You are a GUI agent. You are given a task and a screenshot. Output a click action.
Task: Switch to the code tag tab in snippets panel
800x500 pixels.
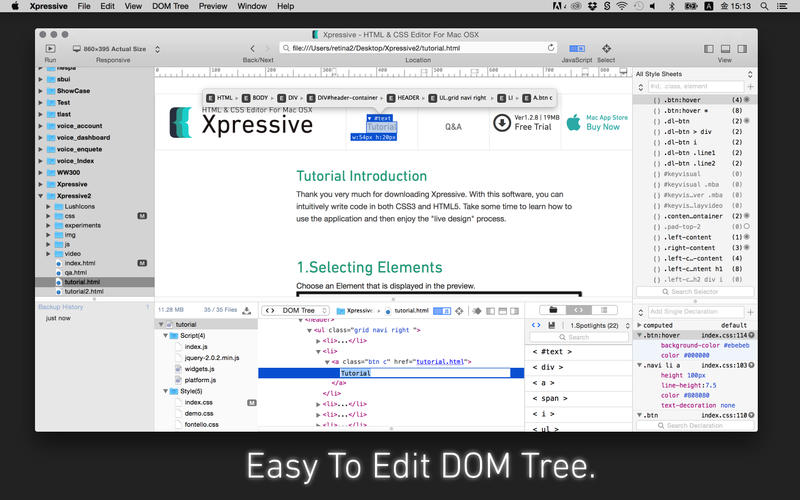[x=579, y=310]
